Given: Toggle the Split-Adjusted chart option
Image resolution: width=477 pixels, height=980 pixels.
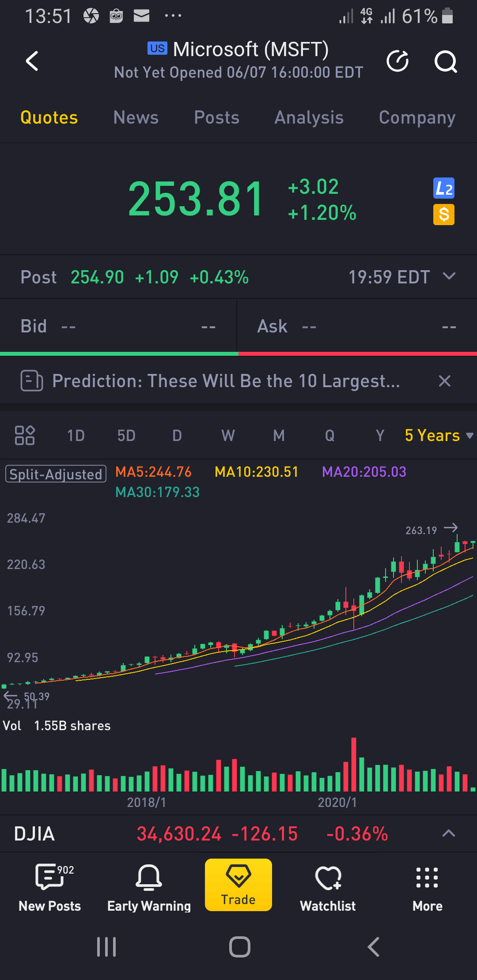Looking at the screenshot, I should (55, 474).
